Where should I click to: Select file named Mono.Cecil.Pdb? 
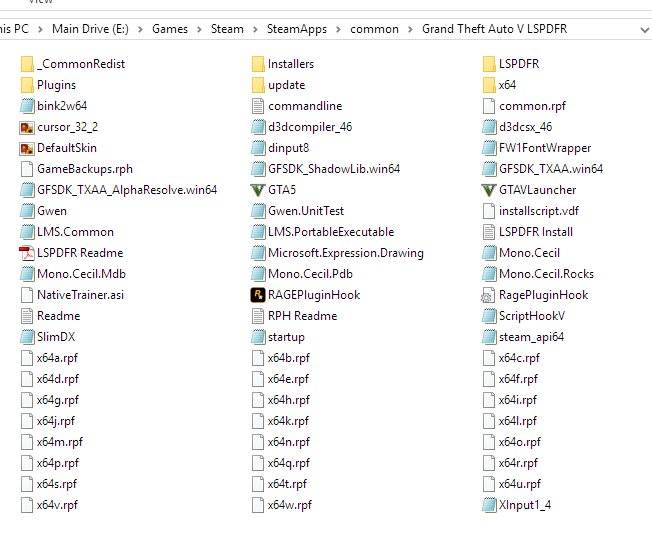311,274
